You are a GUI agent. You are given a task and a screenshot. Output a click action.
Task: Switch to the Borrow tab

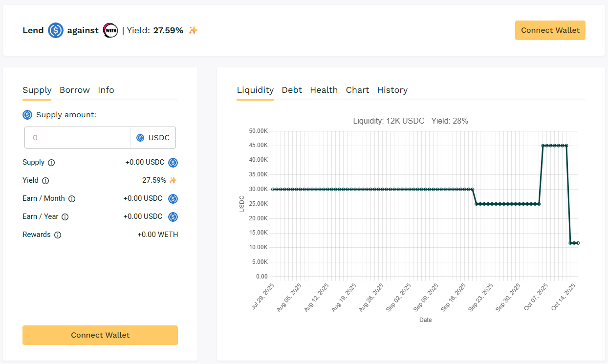(75, 90)
